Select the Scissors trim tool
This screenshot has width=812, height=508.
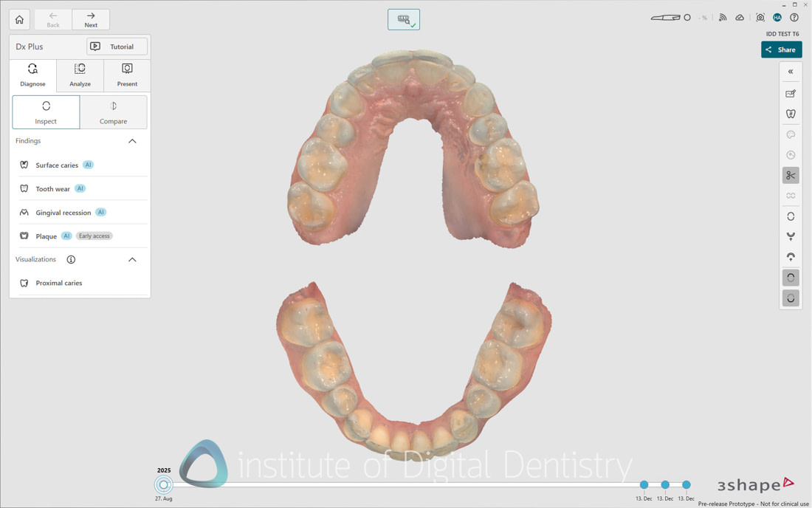[x=791, y=175]
